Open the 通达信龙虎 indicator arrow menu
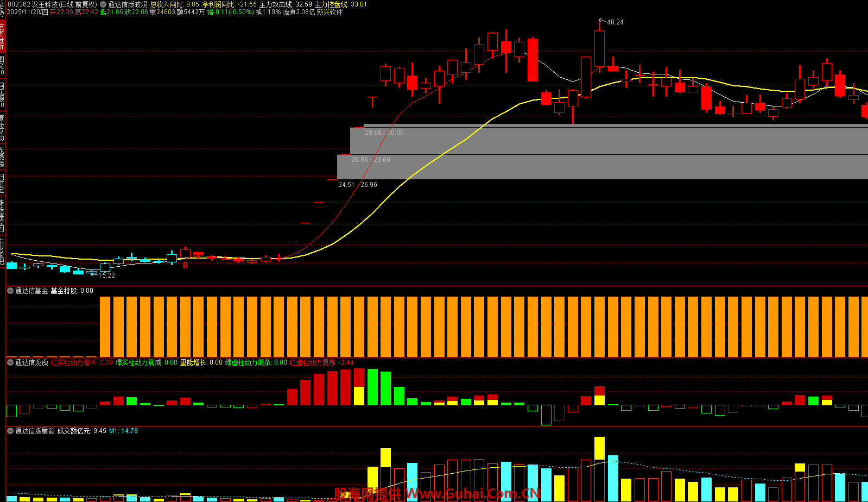868x502 pixels. tap(10, 362)
